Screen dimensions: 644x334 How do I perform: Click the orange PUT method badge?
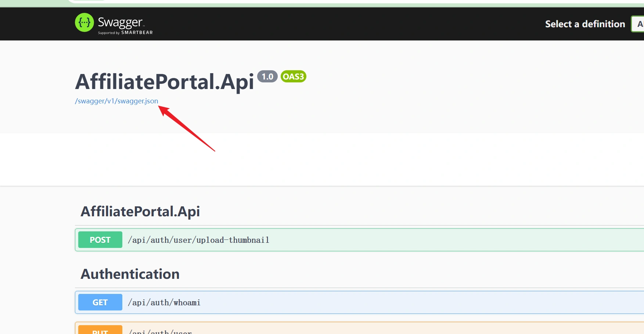[x=100, y=330]
